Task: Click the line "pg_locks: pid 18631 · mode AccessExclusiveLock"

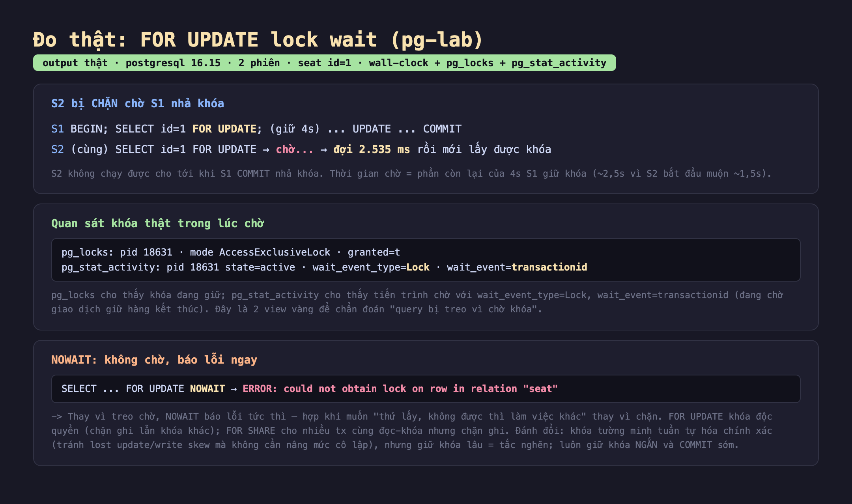Action: [x=231, y=252]
